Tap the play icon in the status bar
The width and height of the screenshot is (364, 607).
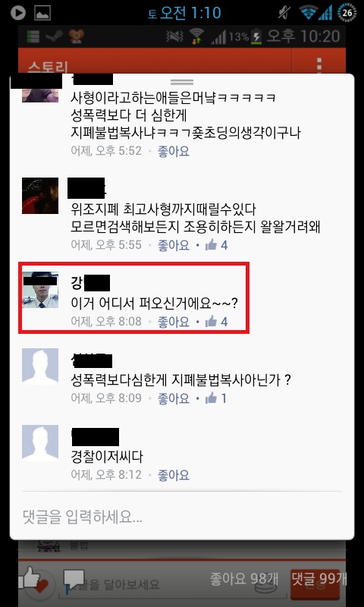coord(17,13)
